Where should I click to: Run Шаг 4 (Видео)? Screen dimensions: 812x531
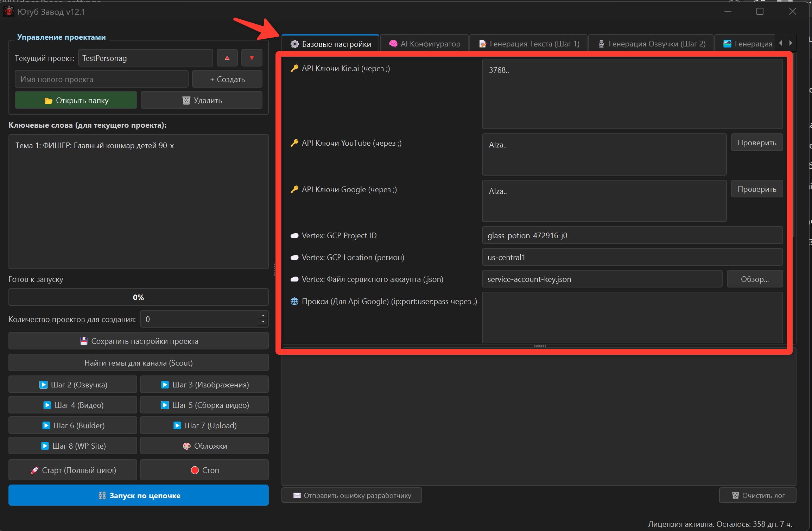(73, 405)
